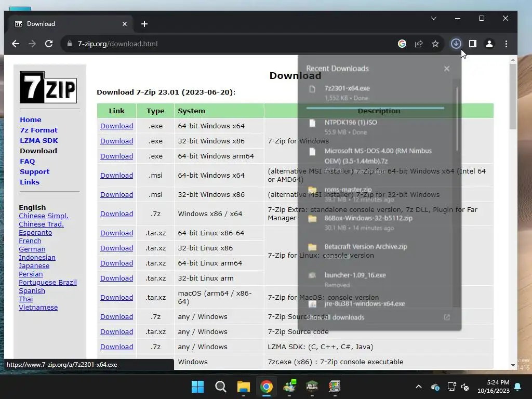Switch language to German
Screen dimensions: 532x399
[x=32, y=249]
